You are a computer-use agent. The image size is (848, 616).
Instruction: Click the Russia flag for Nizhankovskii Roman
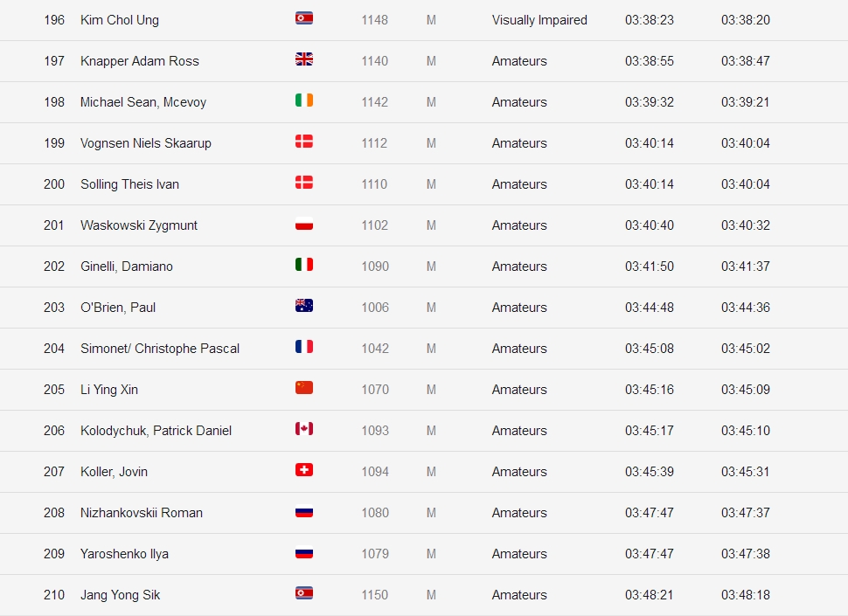click(304, 511)
